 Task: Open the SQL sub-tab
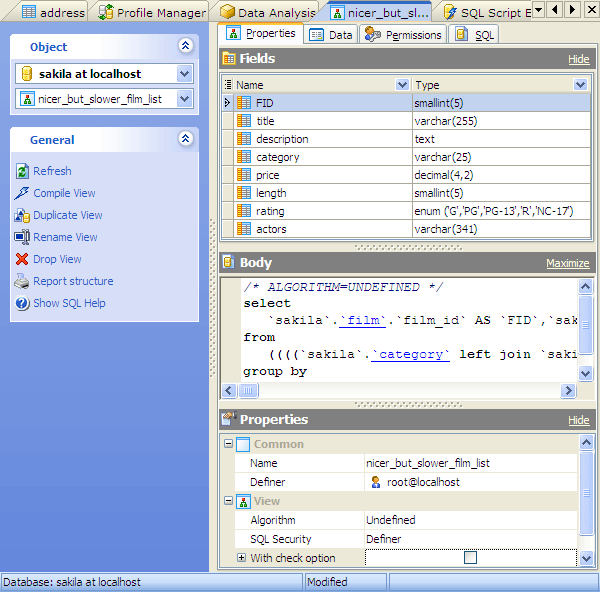[x=474, y=35]
